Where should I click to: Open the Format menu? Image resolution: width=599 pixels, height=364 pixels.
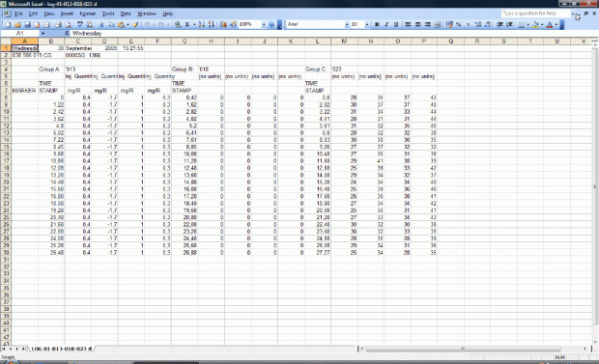88,14
